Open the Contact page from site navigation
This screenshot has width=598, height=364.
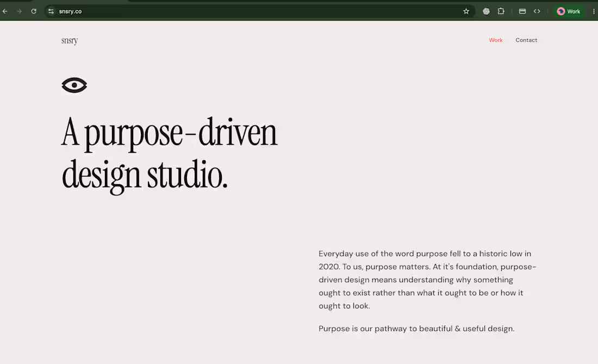[x=526, y=40]
